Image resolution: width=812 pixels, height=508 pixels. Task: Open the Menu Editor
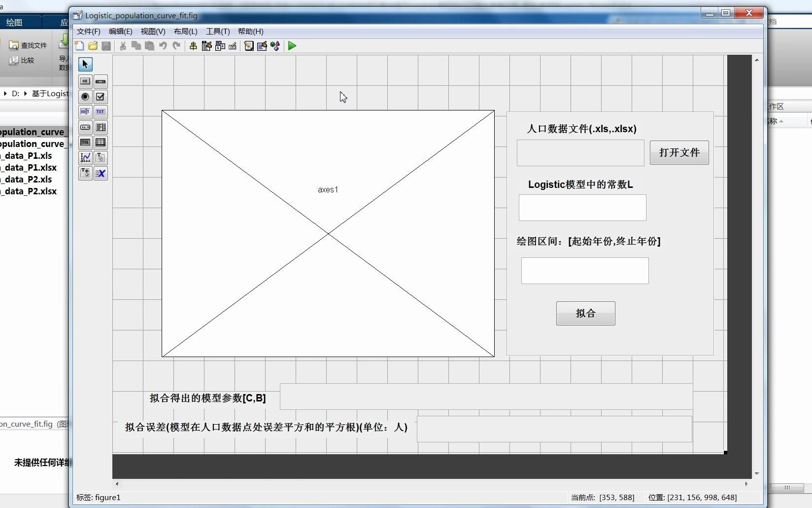206,46
